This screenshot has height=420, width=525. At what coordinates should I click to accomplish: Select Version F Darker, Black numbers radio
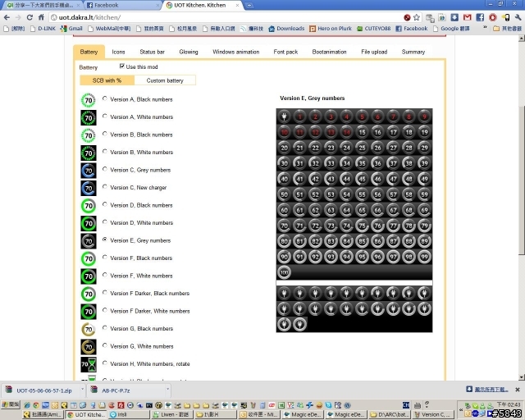[105, 293]
